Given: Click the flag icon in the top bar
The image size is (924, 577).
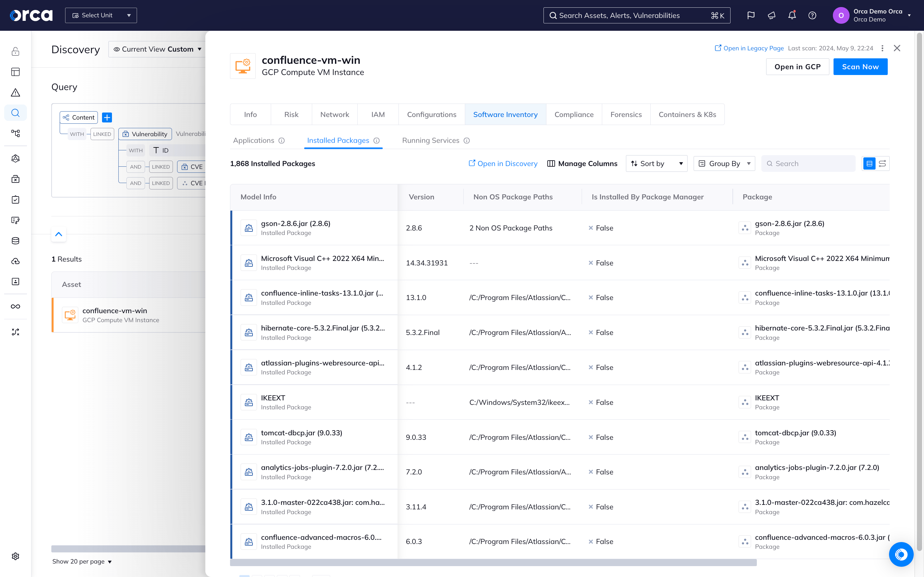Looking at the screenshot, I should click(x=751, y=15).
